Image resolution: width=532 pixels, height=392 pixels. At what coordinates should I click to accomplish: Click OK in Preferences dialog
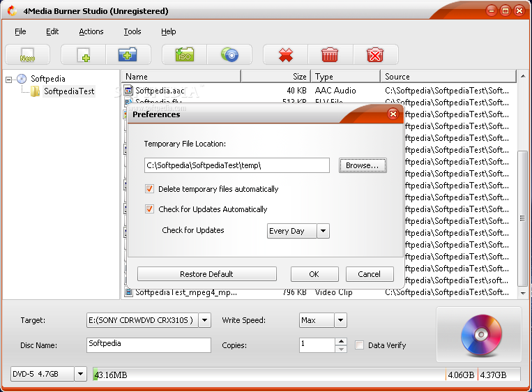314,274
